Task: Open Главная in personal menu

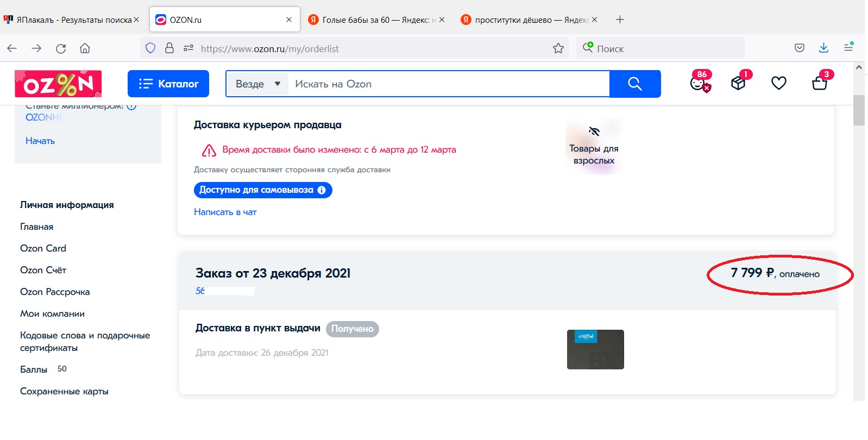Action: [37, 227]
